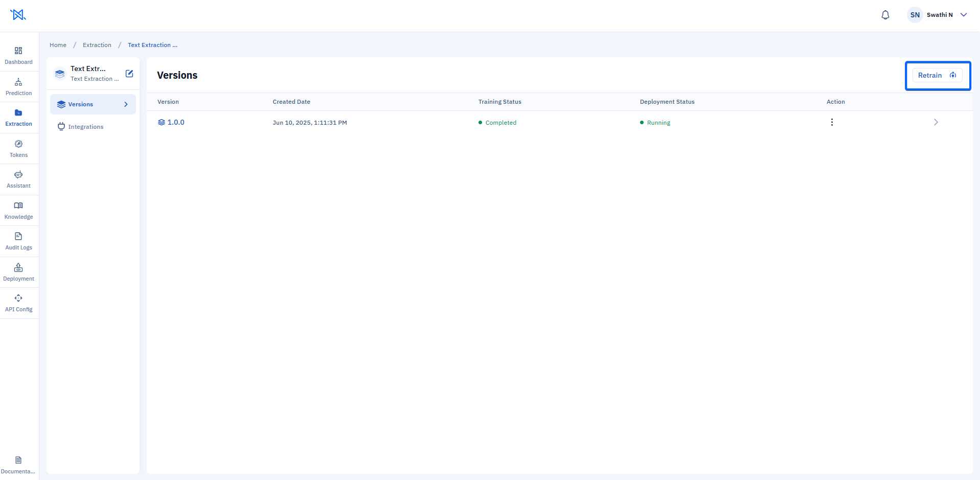Image resolution: width=980 pixels, height=480 pixels.
Task: Open the Assistant sidebar item
Action: pos(18,179)
